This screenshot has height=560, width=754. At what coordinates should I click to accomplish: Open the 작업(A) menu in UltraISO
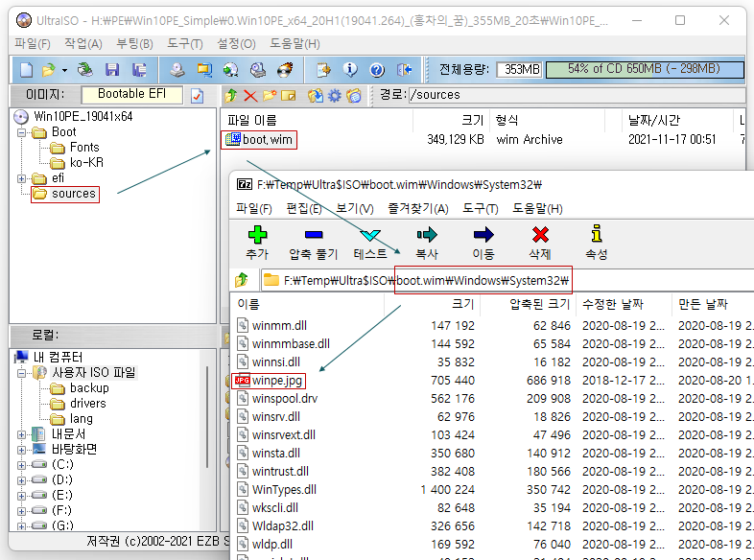pyautogui.click(x=83, y=44)
